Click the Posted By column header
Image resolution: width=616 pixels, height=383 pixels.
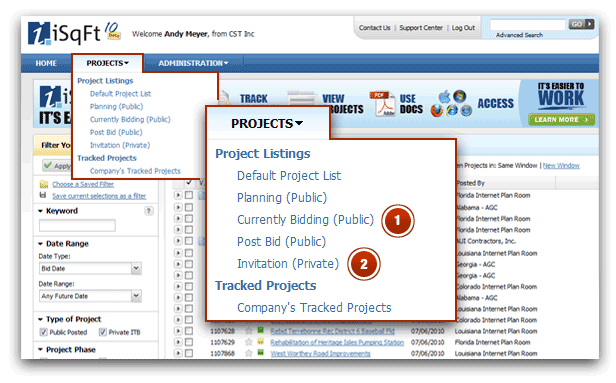pos(470,183)
